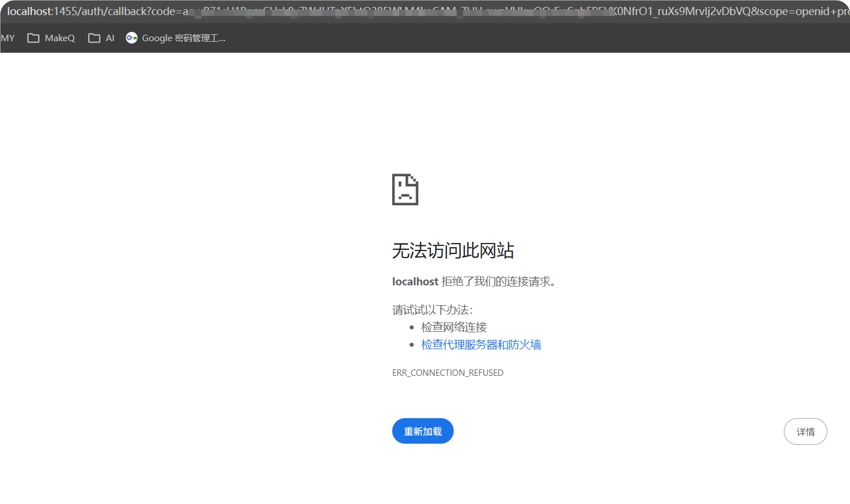This screenshot has height=504, width=850.
Task: Open 检查代理服务器和防火墙 link
Action: point(481,345)
